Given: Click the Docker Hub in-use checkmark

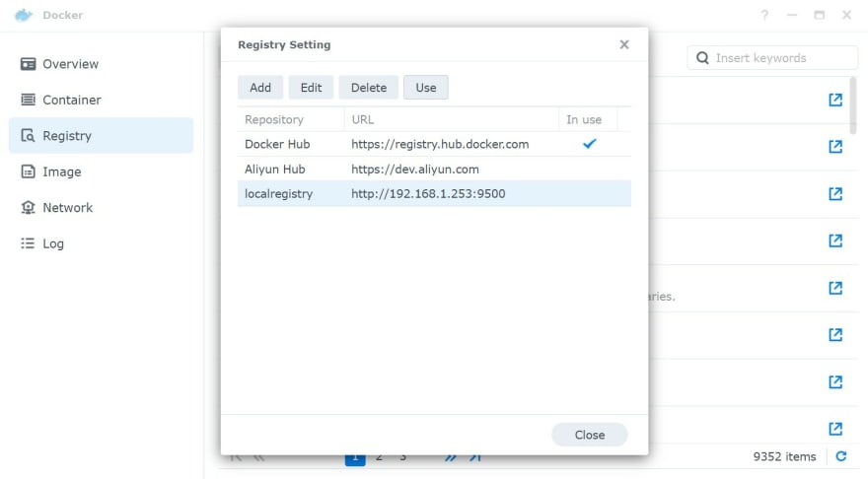Looking at the screenshot, I should (x=590, y=144).
